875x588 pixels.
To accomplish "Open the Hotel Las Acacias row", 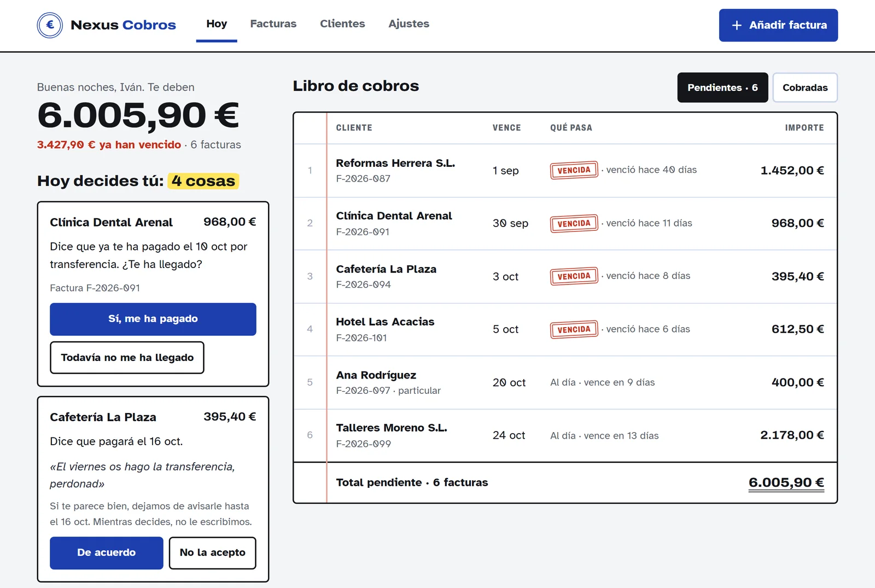I will pos(565,330).
